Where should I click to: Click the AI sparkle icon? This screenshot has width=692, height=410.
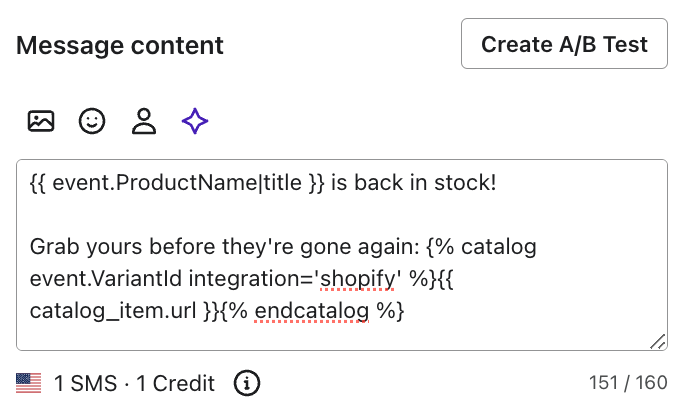[195, 122]
